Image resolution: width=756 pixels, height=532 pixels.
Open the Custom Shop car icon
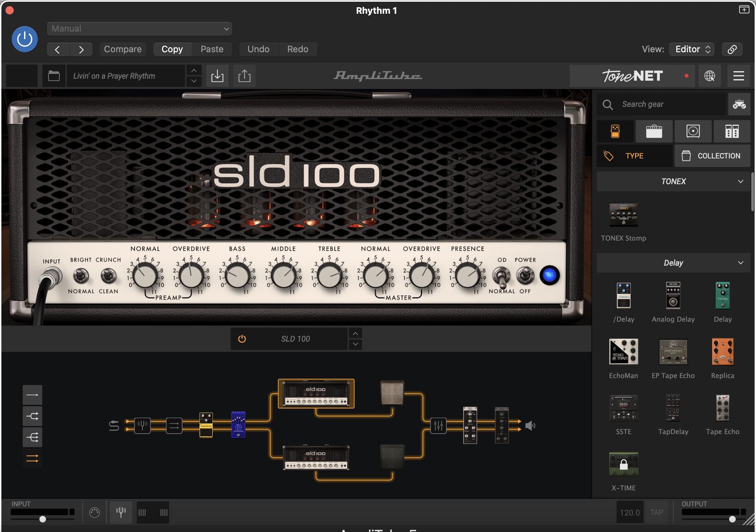coord(739,104)
